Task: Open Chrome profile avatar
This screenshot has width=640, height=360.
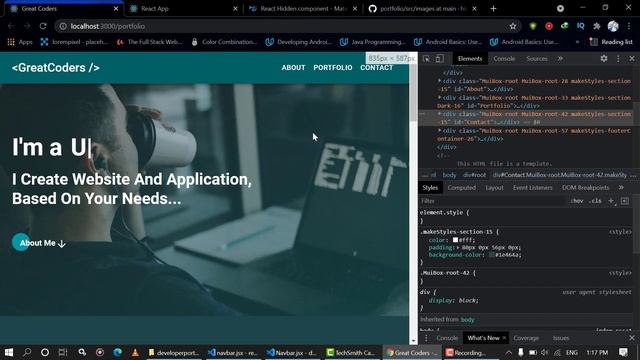Action: (x=613, y=26)
